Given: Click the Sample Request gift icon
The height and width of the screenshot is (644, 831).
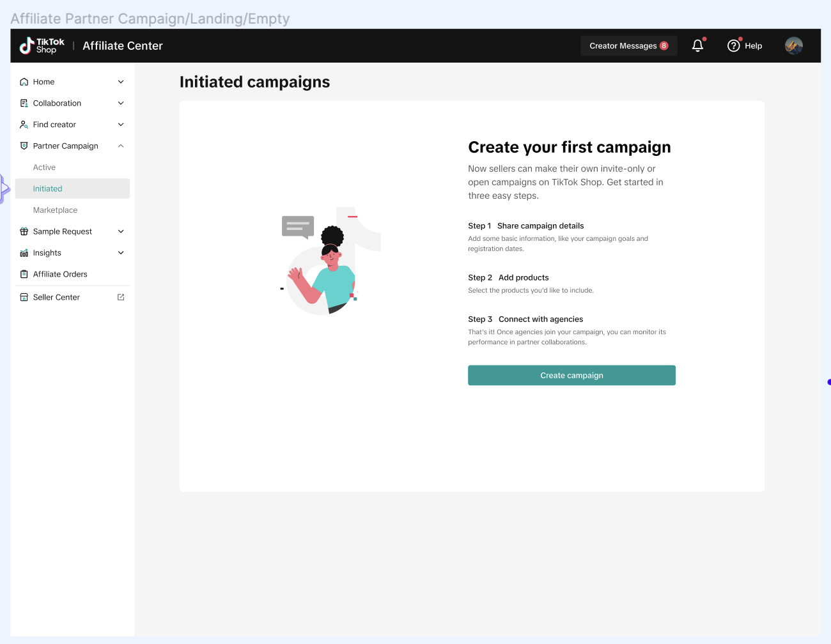Looking at the screenshot, I should click(24, 231).
